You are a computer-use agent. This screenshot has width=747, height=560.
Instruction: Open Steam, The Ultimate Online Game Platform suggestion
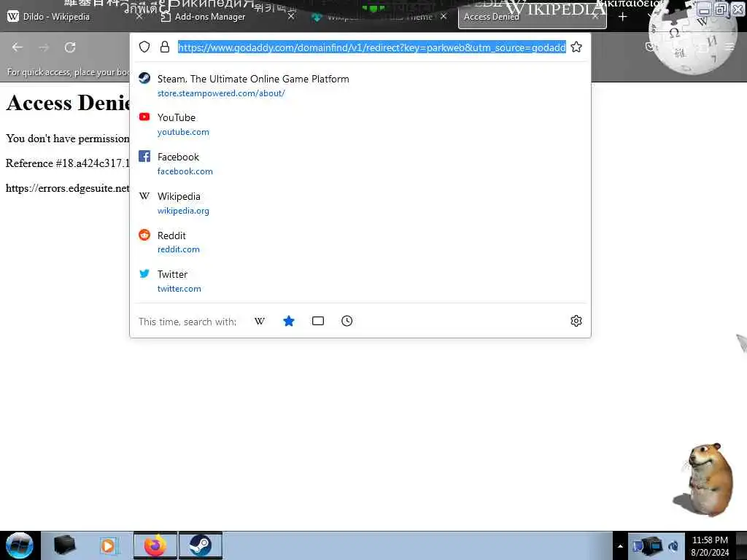(x=360, y=86)
